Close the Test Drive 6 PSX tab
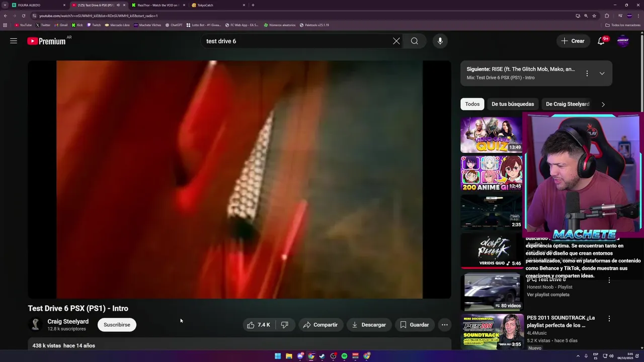644x362 pixels. [124, 5]
